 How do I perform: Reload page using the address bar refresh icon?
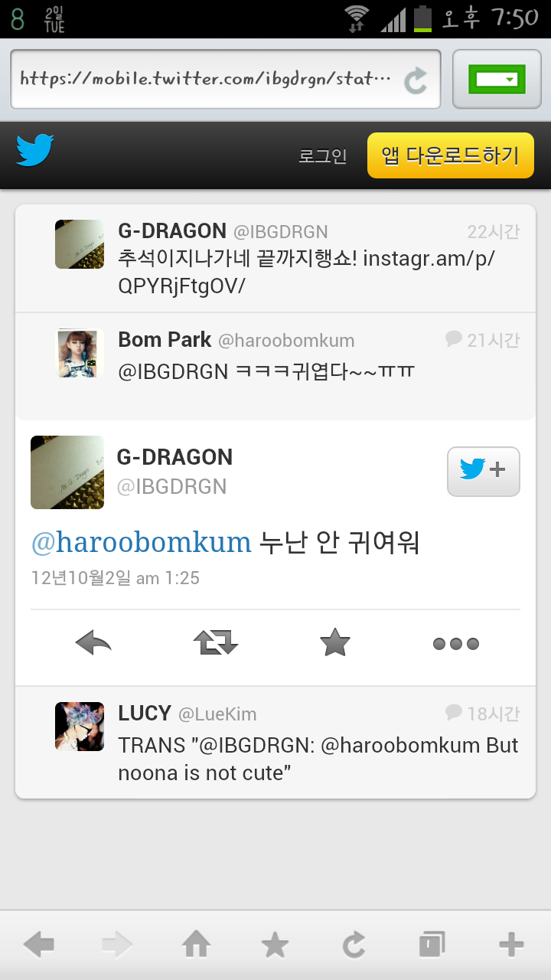(x=416, y=80)
